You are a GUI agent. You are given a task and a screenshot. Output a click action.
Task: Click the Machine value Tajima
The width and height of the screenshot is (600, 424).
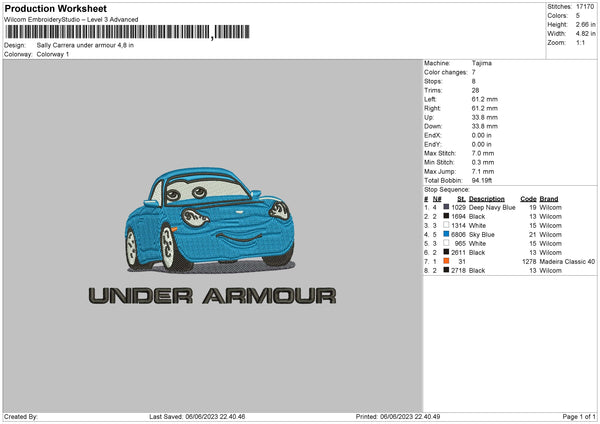tap(482, 63)
